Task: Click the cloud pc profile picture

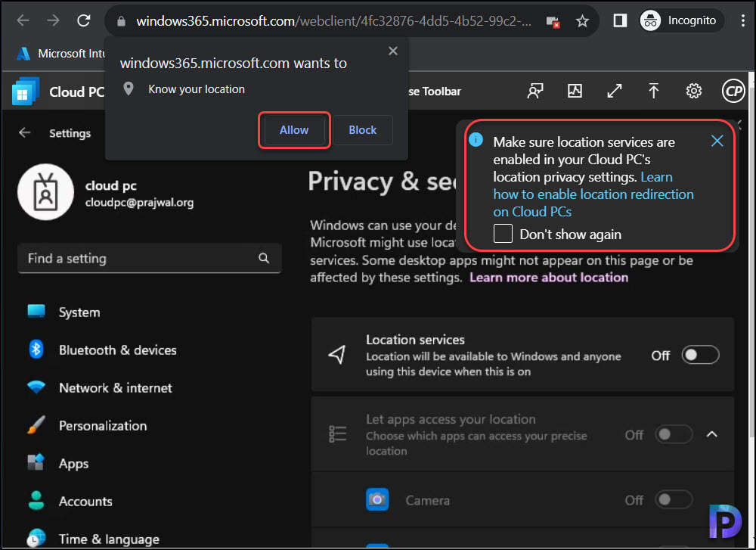Action: coord(46,192)
